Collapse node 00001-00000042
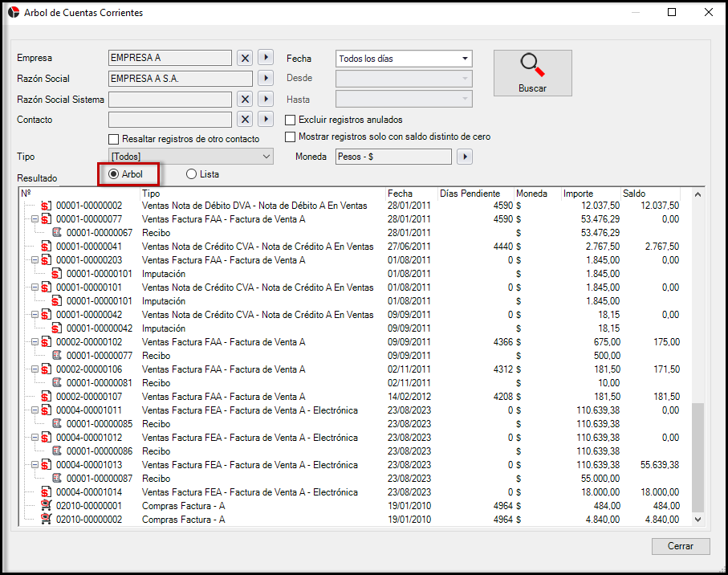The height and width of the screenshot is (575, 728). tap(35, 315)
